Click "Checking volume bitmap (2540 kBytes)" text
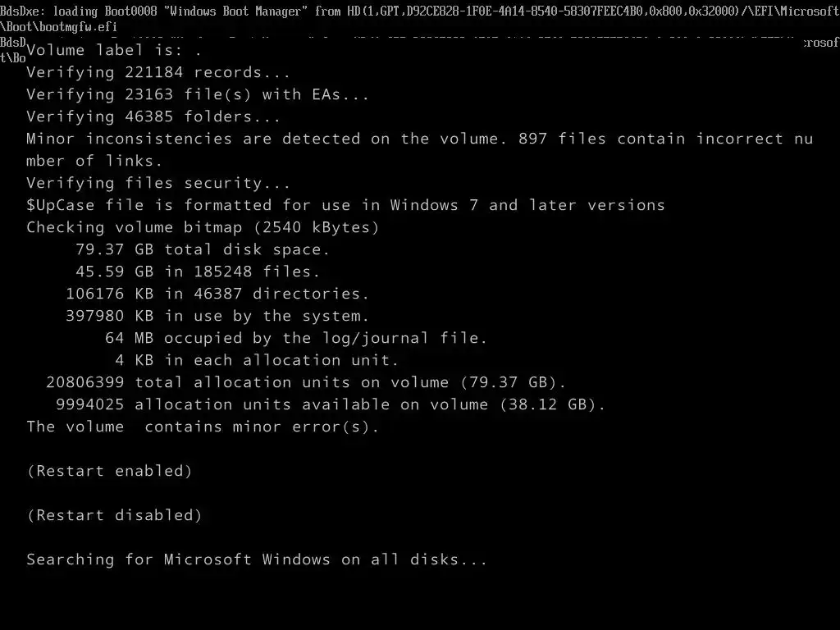The height and width of the screenshot is (630, 840). click(203, 227)
